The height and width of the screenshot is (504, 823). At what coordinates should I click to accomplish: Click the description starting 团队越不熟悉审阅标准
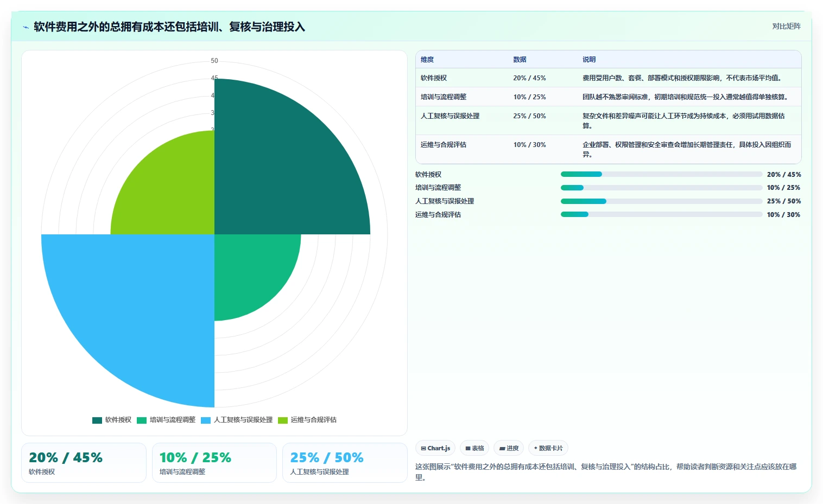pos(686,97)
